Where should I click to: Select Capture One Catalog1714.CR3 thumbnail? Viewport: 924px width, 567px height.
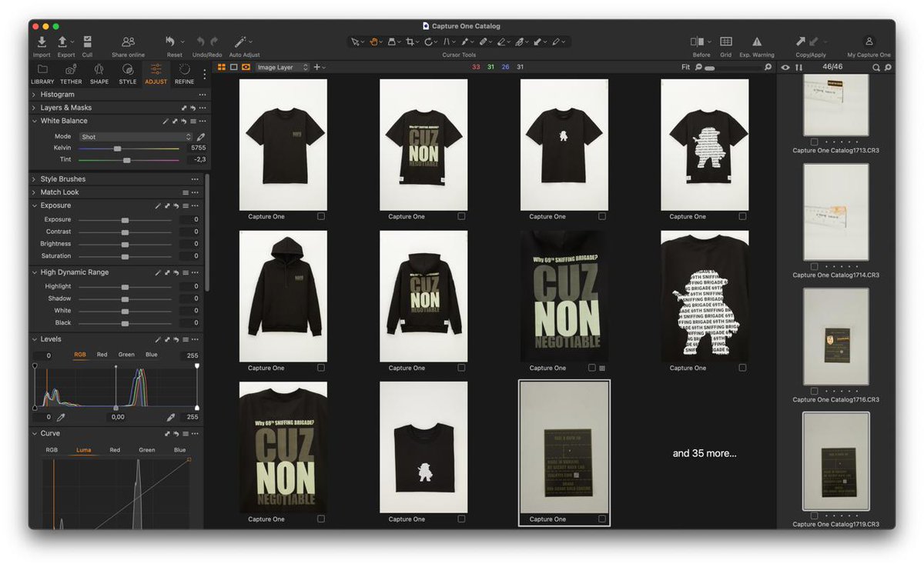[835, 212]
